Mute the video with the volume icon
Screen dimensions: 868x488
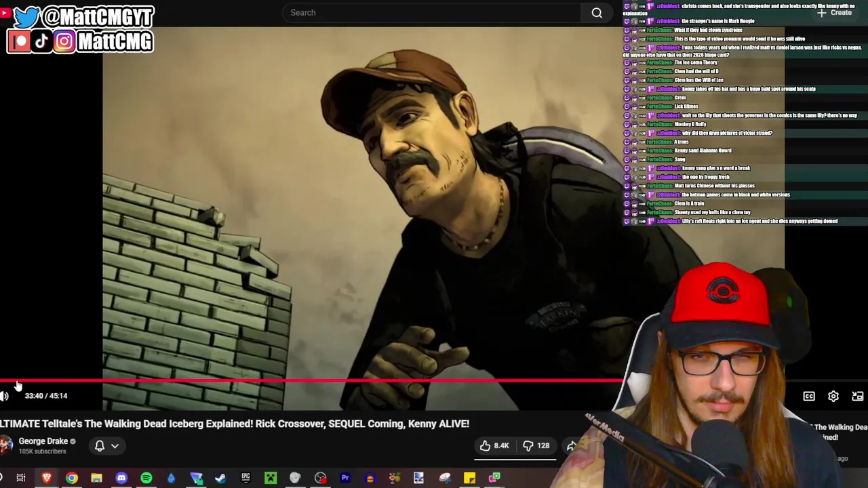point(5,396)
